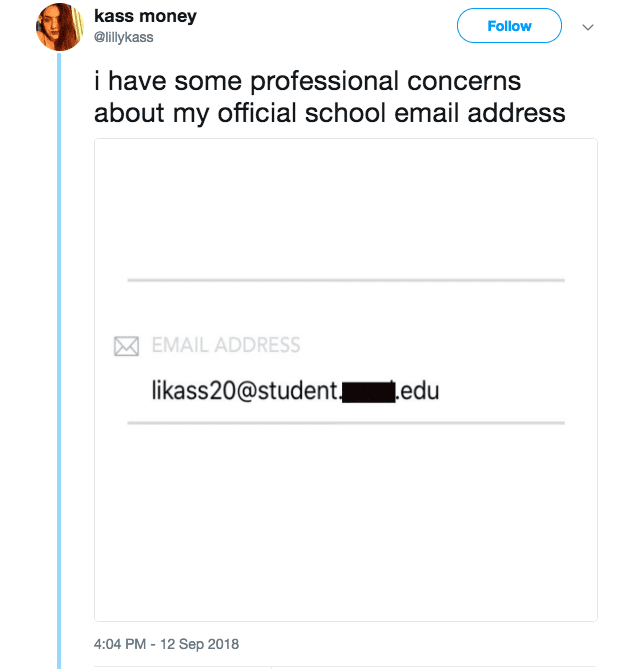Open the "kass money" display name link
The width and height of the screenshot is (632, 669).
click(x=145, y=17)
